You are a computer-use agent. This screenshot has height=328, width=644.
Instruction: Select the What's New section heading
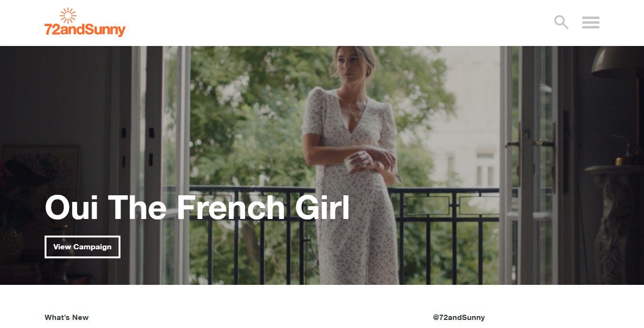tap(66, 318)
